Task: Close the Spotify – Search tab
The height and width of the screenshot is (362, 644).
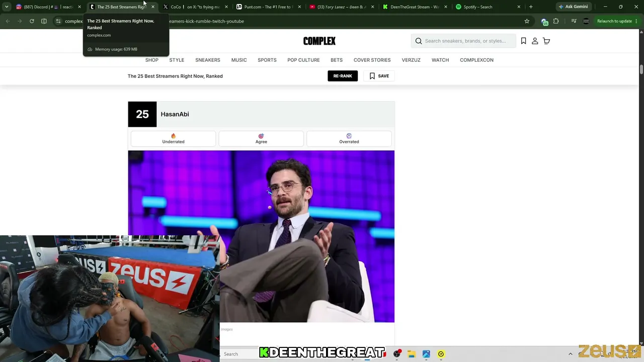Action: (519, 7)
